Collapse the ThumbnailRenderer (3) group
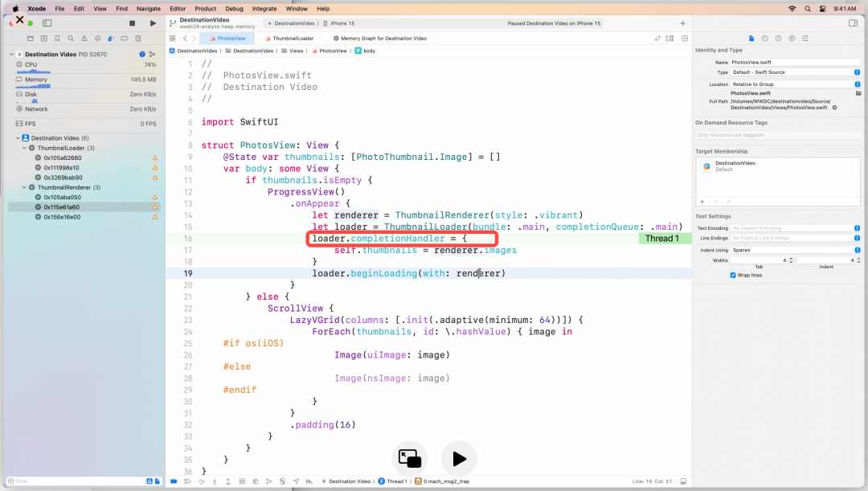 (24, 188)
